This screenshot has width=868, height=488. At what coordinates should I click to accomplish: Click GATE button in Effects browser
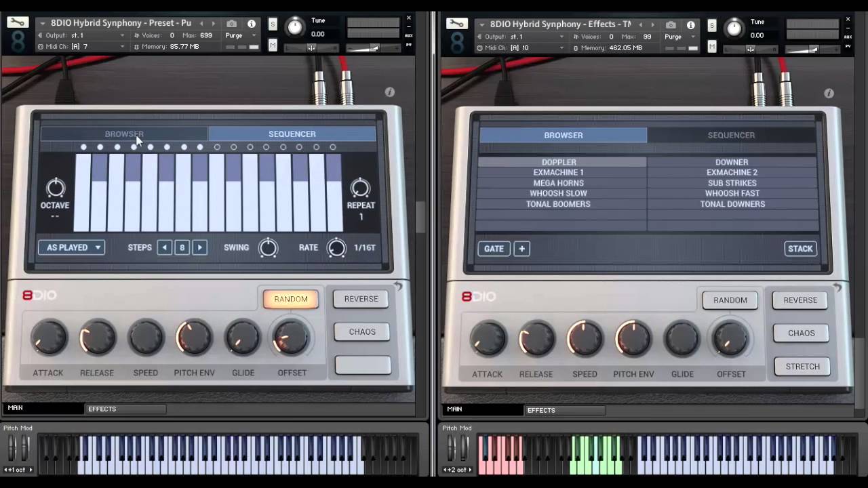click(x=494, y=249)
